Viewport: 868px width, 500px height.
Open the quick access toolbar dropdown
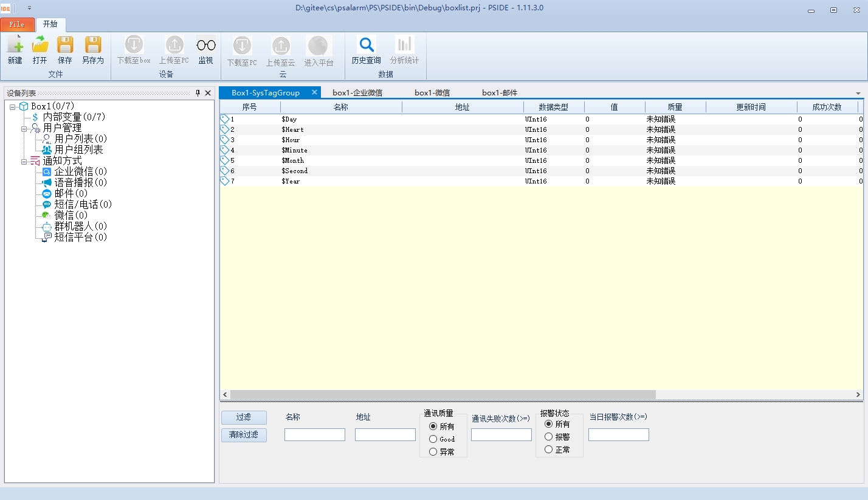pyautogui.click(x=29, y=8)
